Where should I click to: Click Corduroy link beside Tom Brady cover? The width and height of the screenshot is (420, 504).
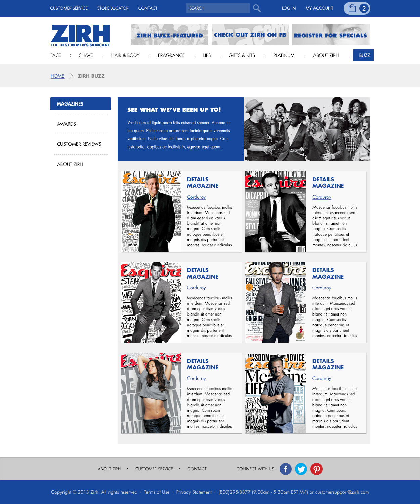197,288
